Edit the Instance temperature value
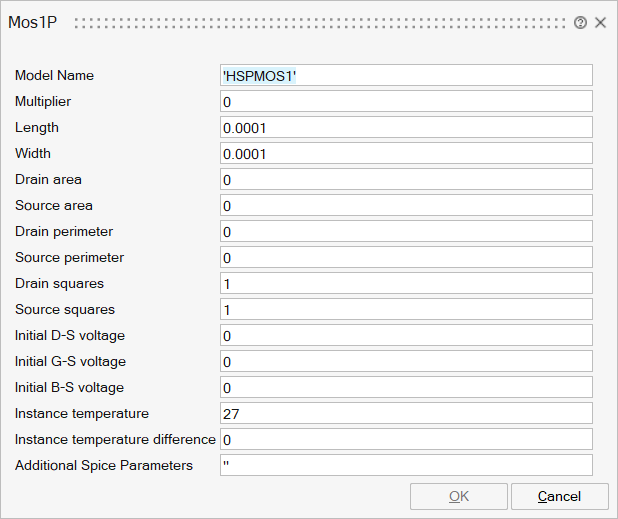618x519 pixels. (406, 413)
